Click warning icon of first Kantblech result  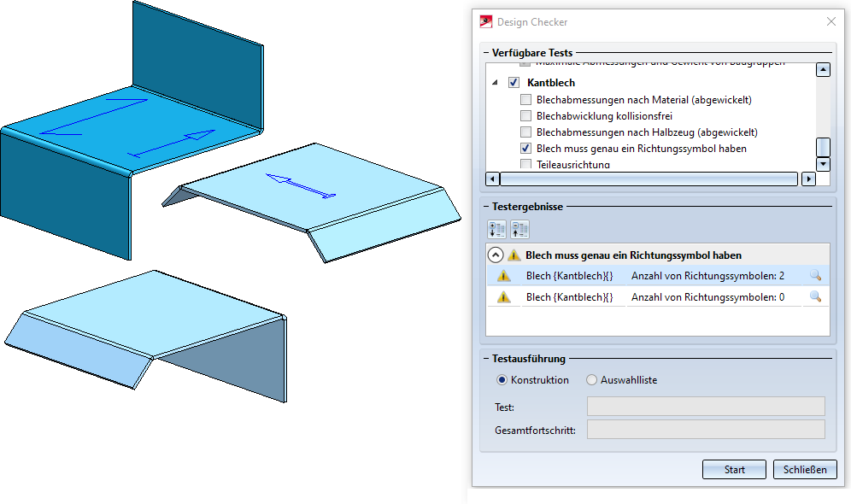503,276
